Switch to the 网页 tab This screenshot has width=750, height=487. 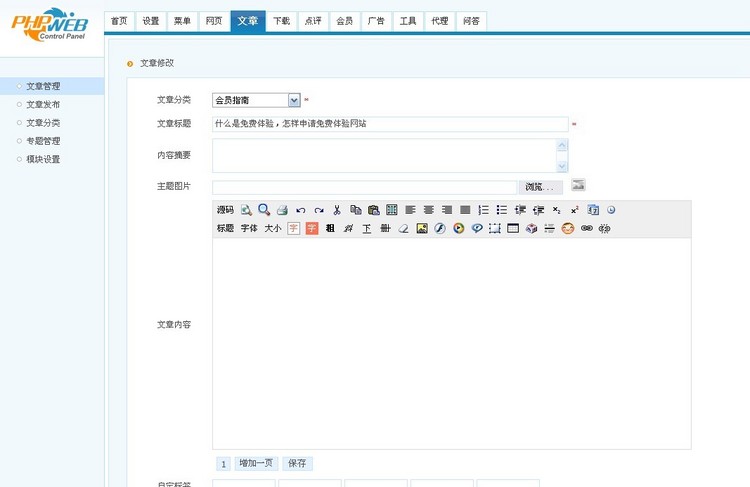tap(214, 21)
